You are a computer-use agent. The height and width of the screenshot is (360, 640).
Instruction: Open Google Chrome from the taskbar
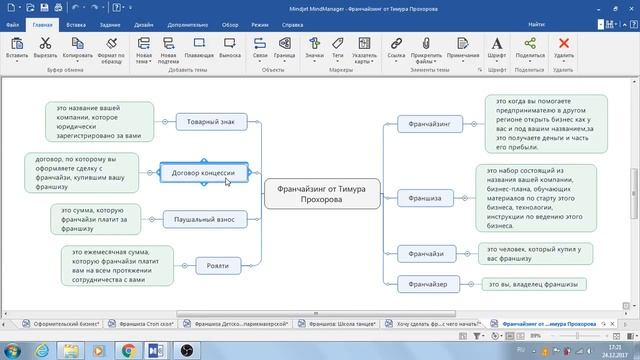coord(128,351)
